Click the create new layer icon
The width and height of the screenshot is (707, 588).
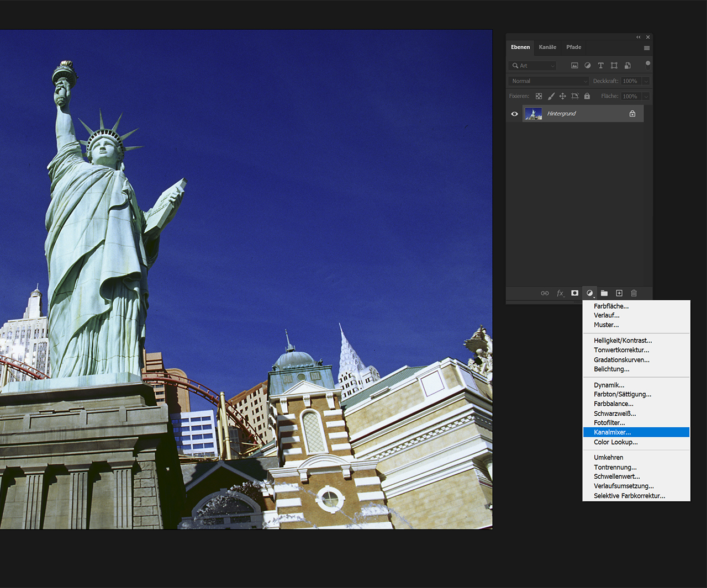click(x=619, y=293)
